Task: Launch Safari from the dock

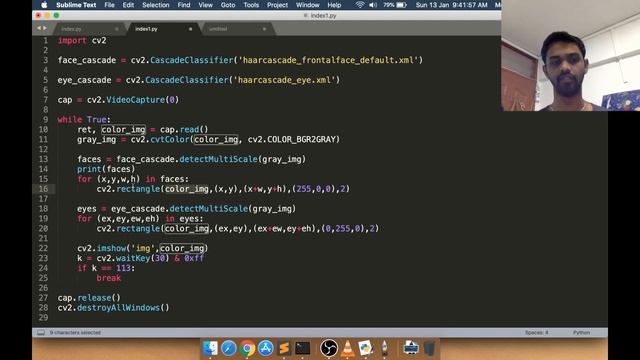Action: pyautogui.click(x=229, y=348)
